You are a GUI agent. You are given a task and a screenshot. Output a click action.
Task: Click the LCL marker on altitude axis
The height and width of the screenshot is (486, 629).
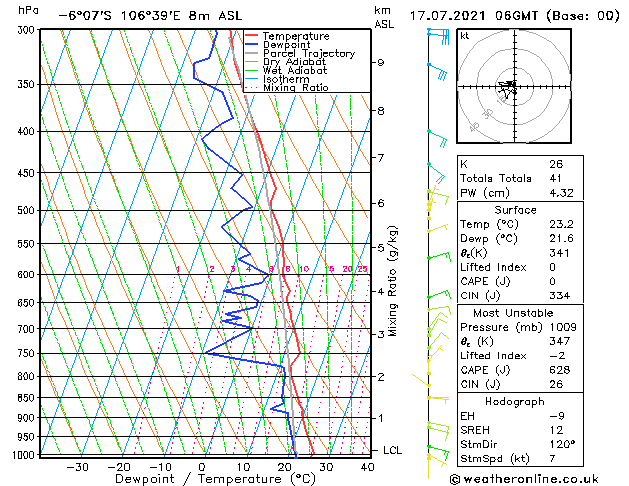[x=392, y=450]
